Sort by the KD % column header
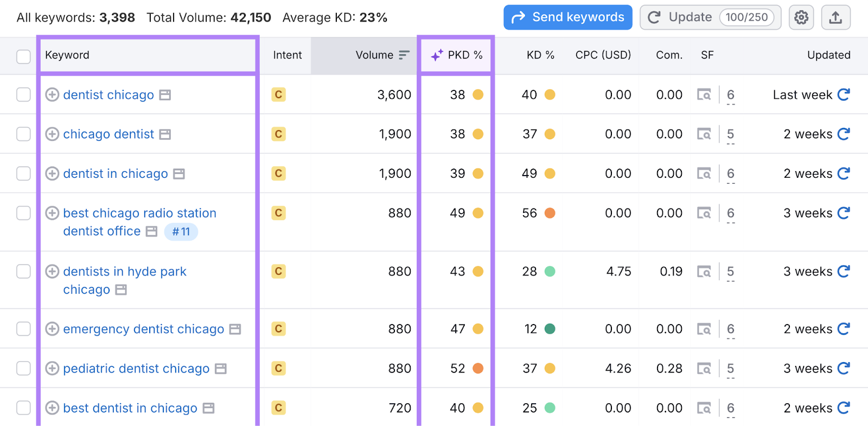Image resolution: width=868 pixels, height=426 pixels. [x=540, y=55]
